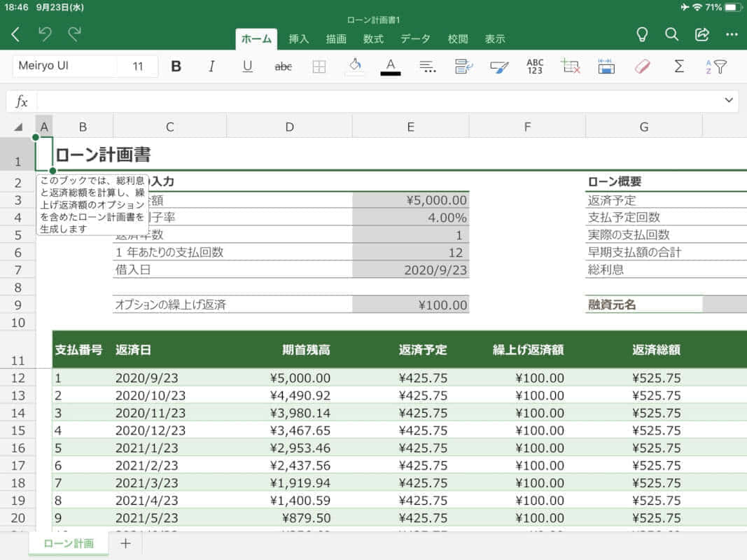Select column F header
This screenshot has height=560, width=747.
pyautogui.click(x=527, y=127)
